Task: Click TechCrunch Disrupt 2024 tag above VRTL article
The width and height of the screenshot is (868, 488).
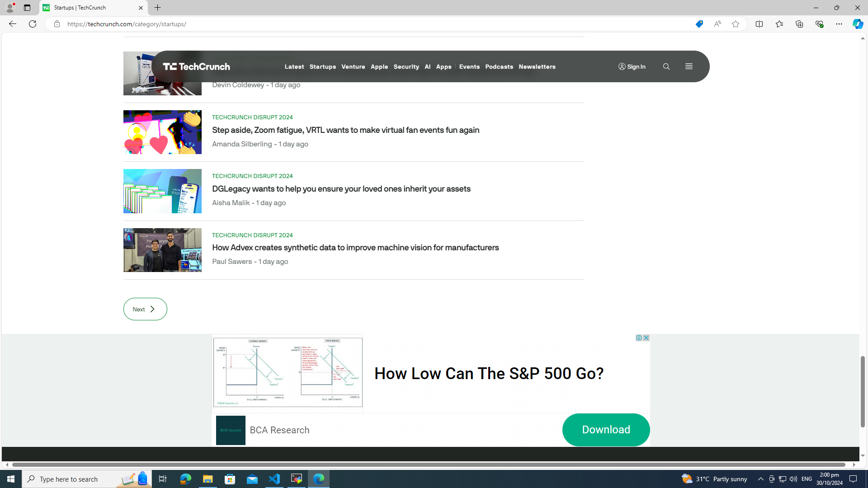Action: (252, 117)
